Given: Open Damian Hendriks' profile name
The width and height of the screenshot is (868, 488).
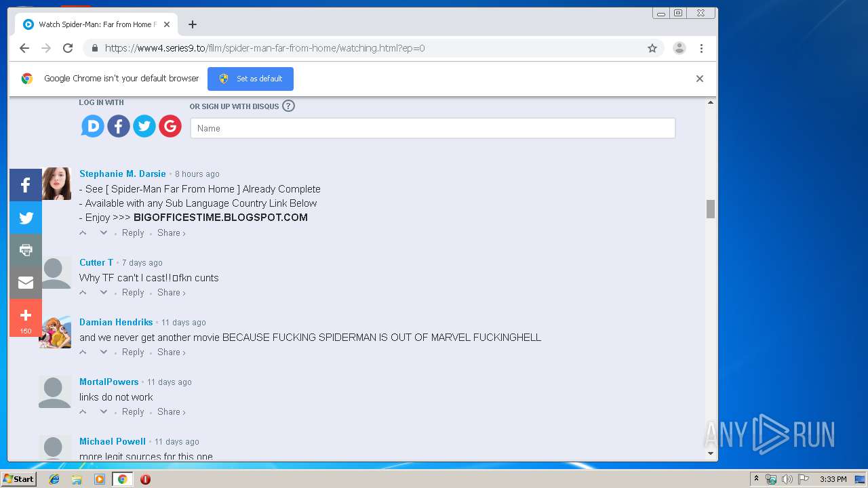Looking at the screenshot, I should click(x=116, y=322).
